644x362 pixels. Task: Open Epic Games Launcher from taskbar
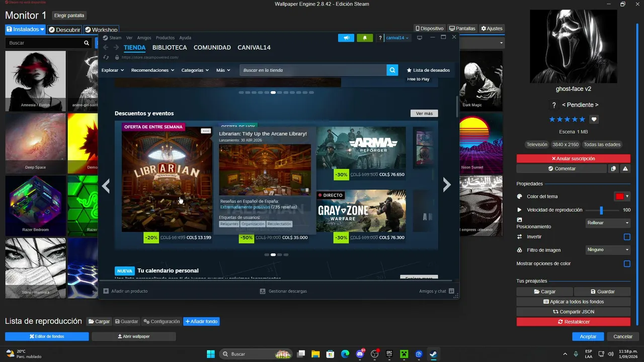(x=389, y=354)
